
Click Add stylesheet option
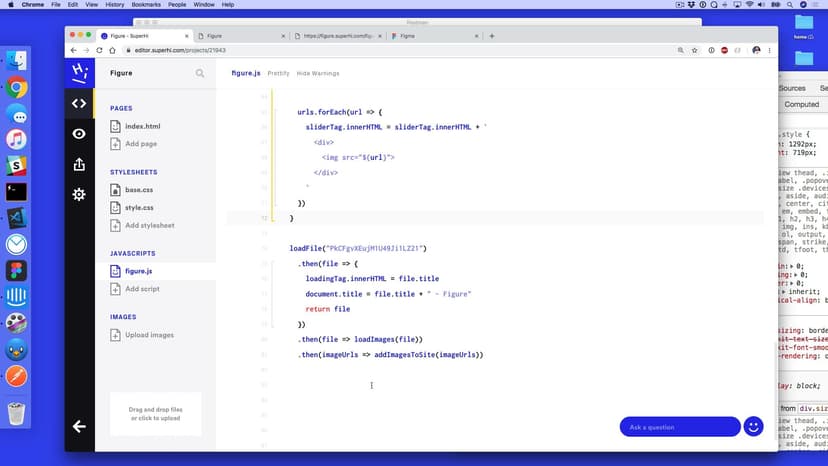click(149, 225)
